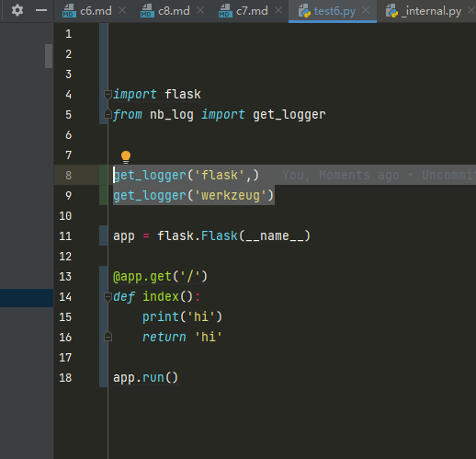
Task: Click the c6.md markdown file icon
Action: click(69, 11)
